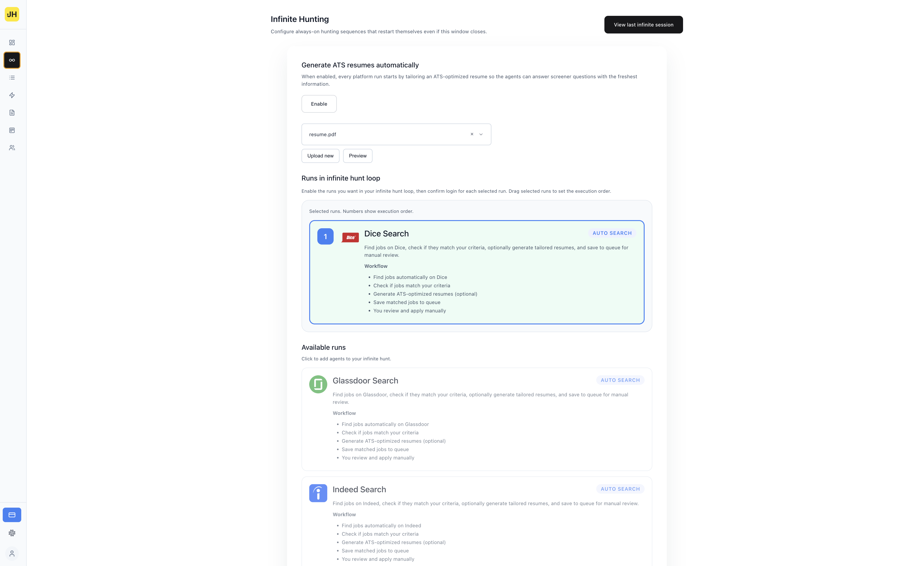Open the resume document icon in sidebar
This screenshot has height=566, width=924.
click(x=12, y=113)
